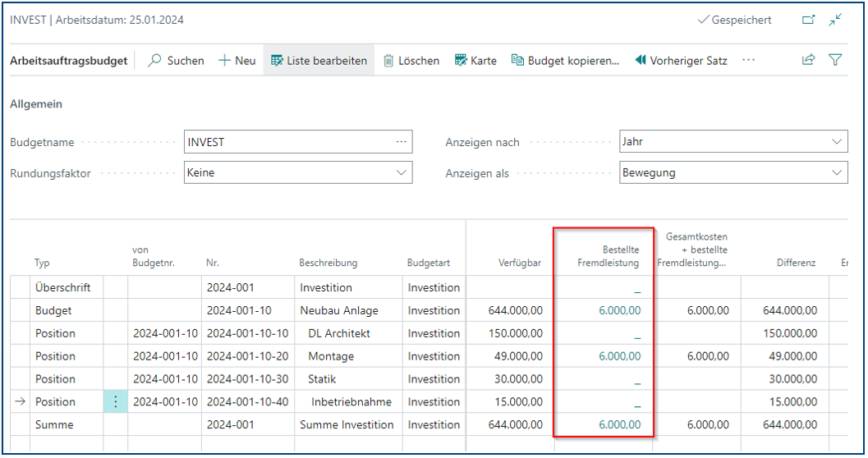Click Verfügbar value 49.000,00

(x=518, y=356)
